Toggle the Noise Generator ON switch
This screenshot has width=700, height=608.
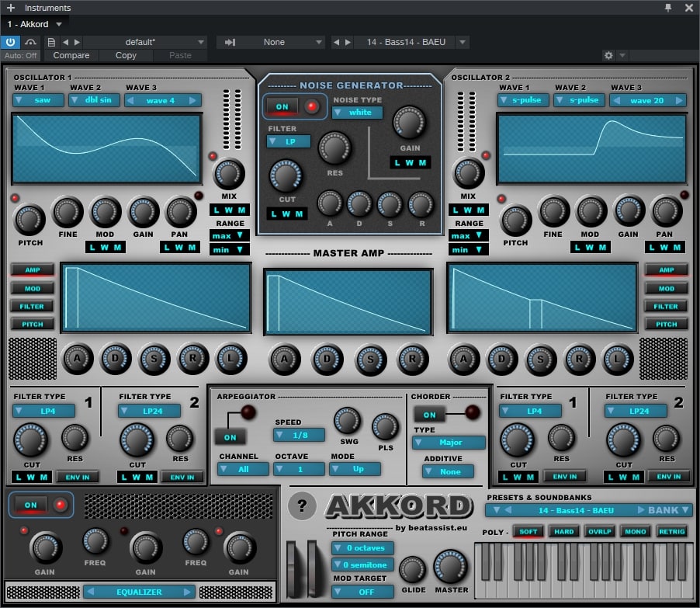point(282,107)
